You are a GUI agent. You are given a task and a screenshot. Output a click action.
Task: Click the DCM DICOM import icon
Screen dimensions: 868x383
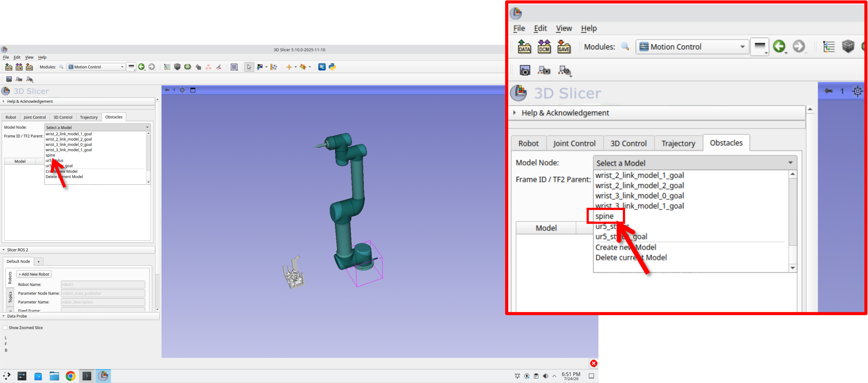[19, 67]
